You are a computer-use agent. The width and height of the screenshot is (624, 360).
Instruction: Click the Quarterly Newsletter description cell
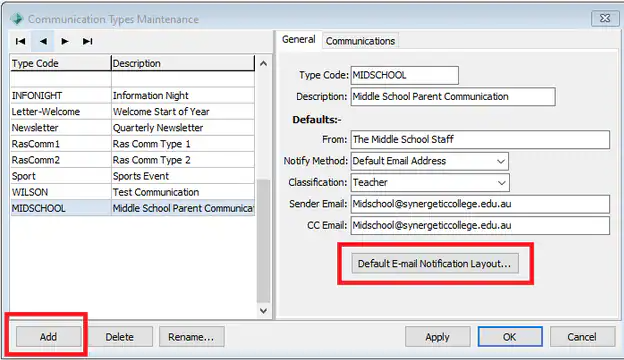click(x=183, y=128)
